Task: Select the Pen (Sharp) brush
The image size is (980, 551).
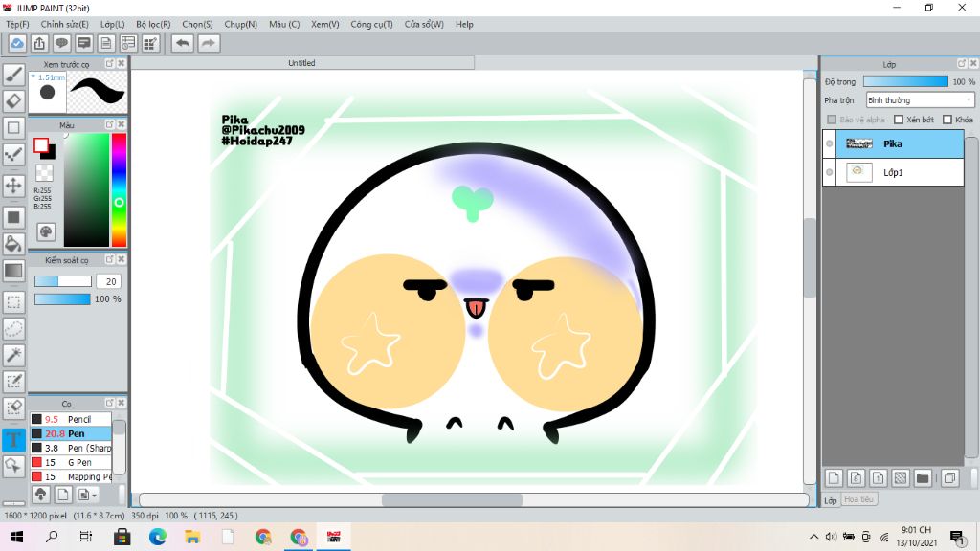Action: tap(71, 448)
